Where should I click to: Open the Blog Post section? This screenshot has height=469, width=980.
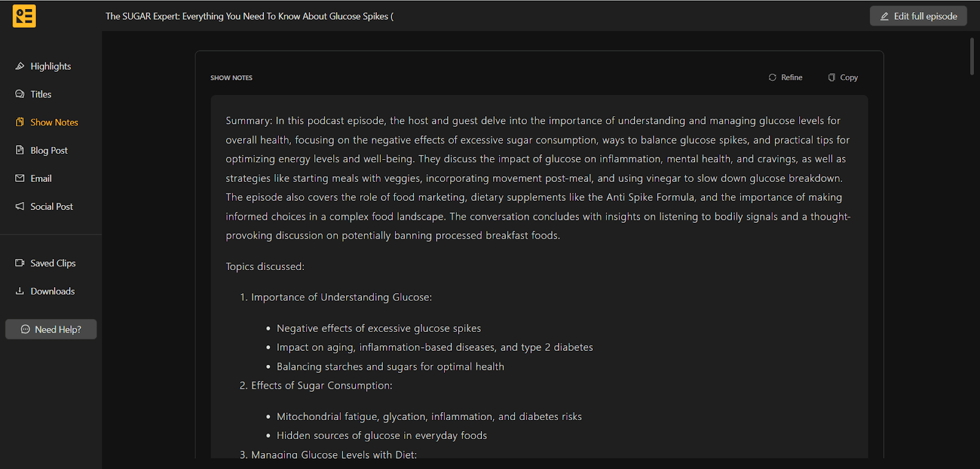pos(49,151)
